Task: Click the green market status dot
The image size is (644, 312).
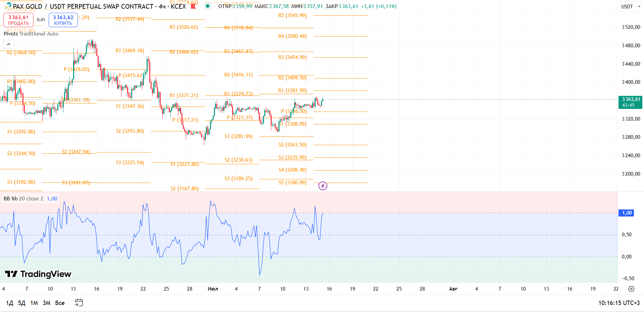Action: pos(208,6)
